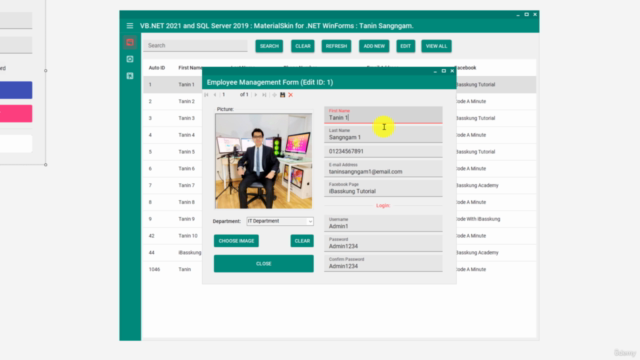Screen dimensions: 640x360
Task: Click the CHOOSE IMAGE button
Action: tap(236, 241)
